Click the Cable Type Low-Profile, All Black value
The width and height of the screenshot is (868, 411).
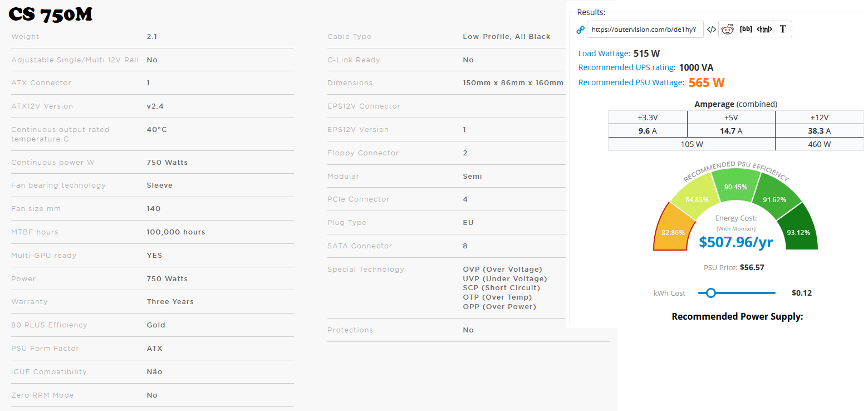[507, 36]
